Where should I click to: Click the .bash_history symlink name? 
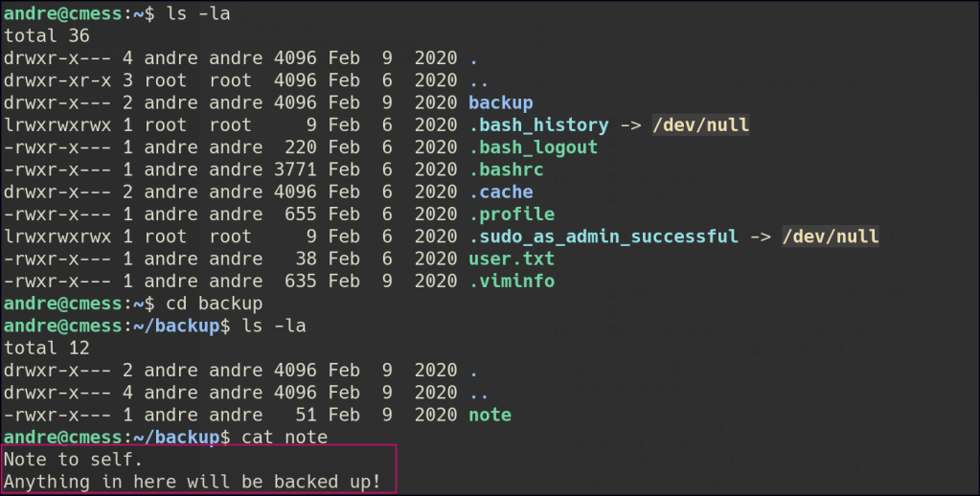(538, 125)
